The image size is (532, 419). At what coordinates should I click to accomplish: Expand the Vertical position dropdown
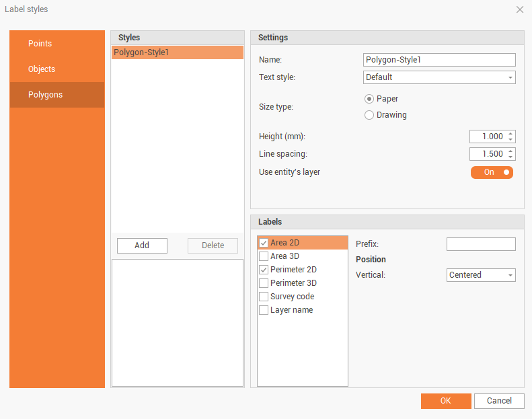click(x=481, y=275)
